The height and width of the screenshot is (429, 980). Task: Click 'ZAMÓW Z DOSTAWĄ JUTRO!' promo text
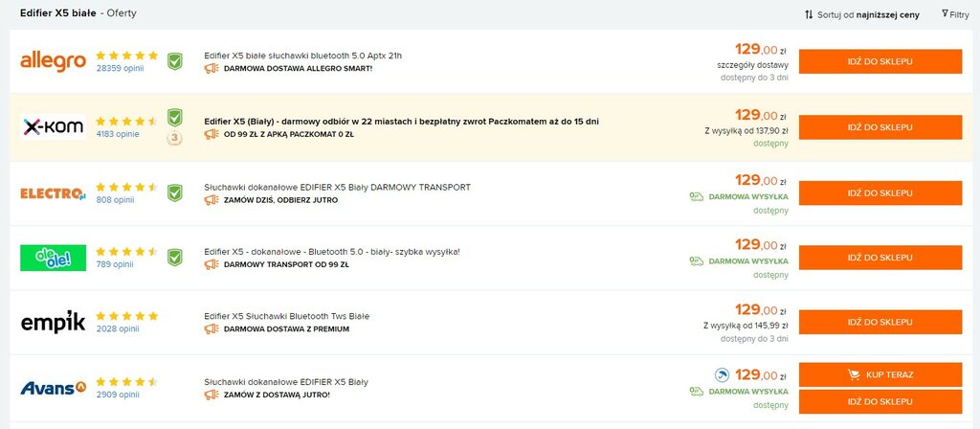(277, 395)
